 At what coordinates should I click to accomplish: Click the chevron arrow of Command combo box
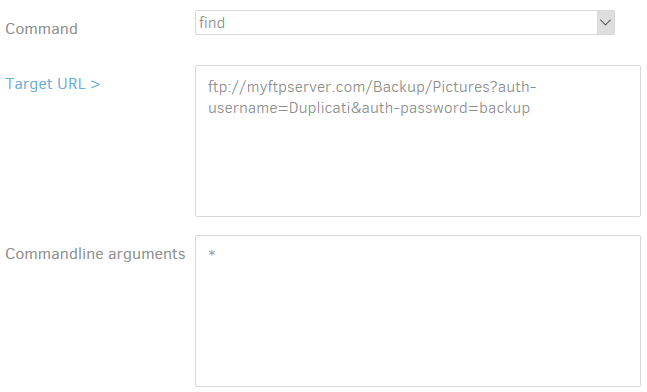(x=605, y=23)
